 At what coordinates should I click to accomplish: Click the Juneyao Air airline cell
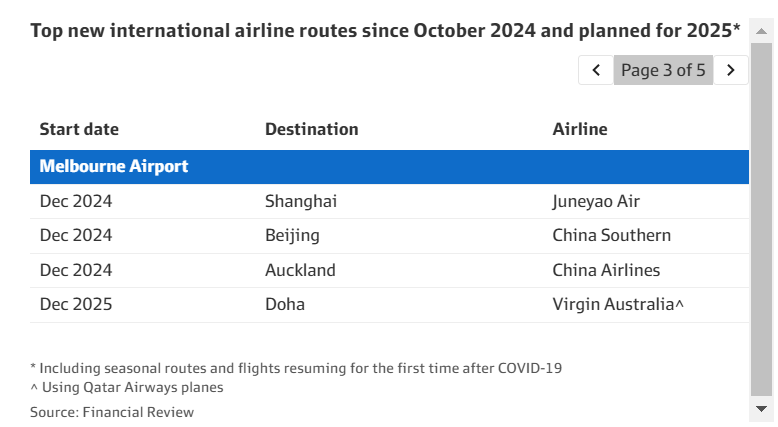[x=596, y=201]
